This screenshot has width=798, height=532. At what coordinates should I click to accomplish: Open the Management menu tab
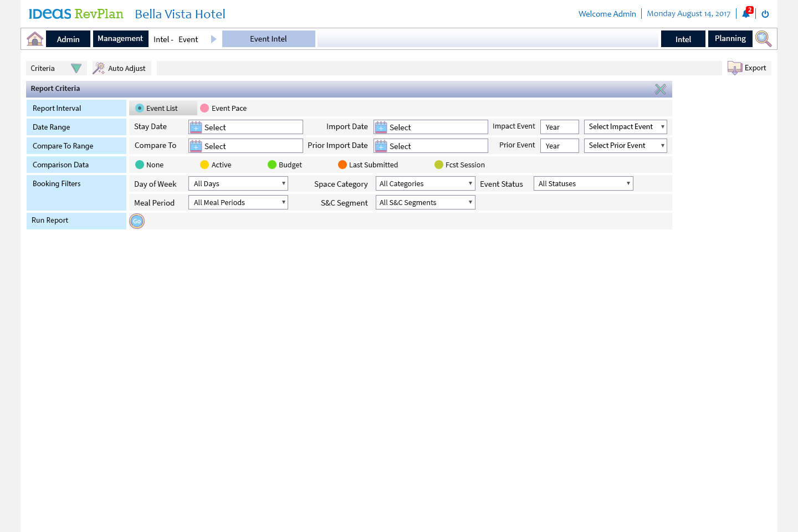[120, 39]
